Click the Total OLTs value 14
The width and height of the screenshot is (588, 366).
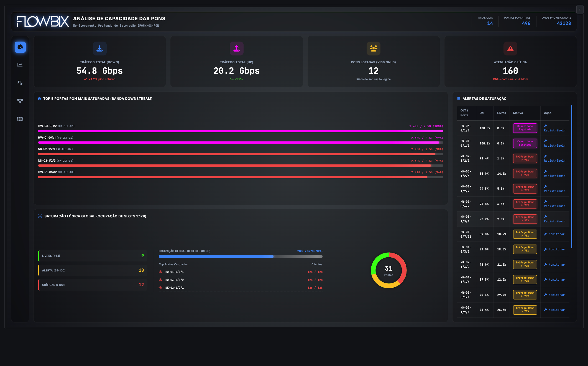coord(490,24)
